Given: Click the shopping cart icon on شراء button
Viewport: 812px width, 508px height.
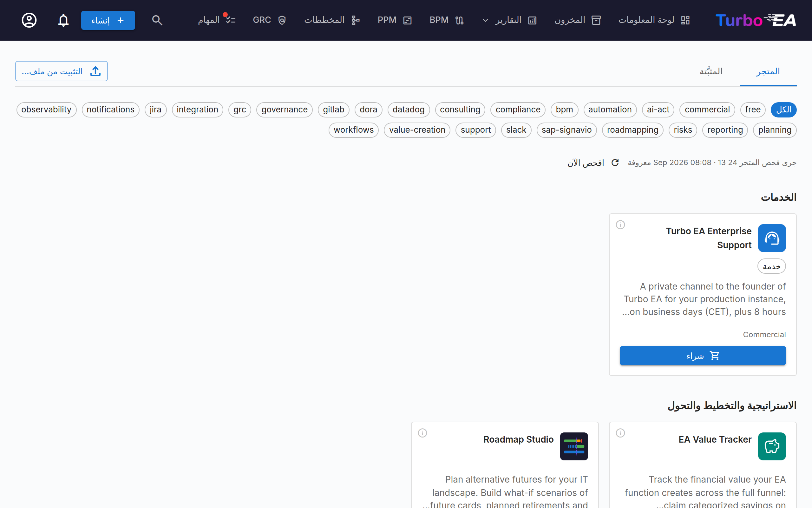Looking at the screenshot, I should click(x=714, y=356).
